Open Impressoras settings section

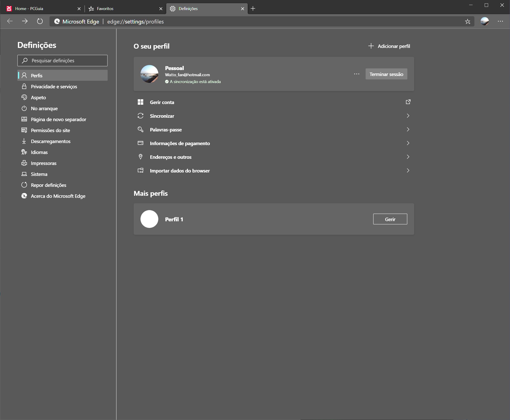click(x=62, y=163)
